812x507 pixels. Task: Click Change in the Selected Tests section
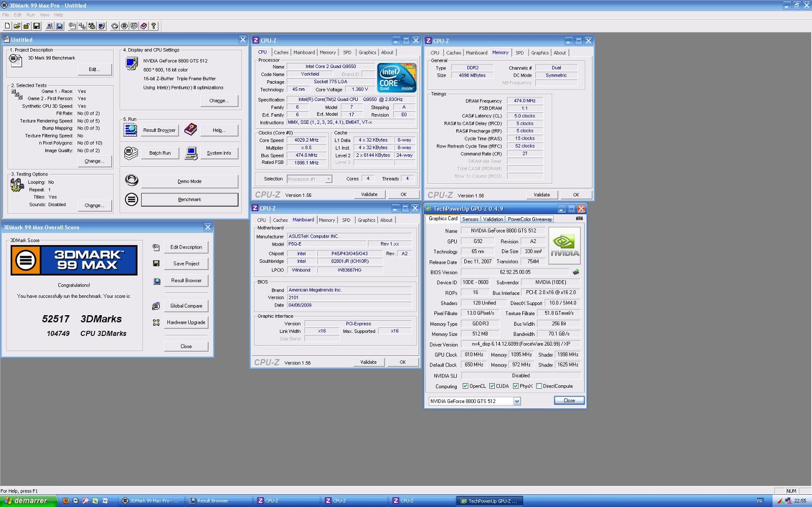(x=94, y=161)
